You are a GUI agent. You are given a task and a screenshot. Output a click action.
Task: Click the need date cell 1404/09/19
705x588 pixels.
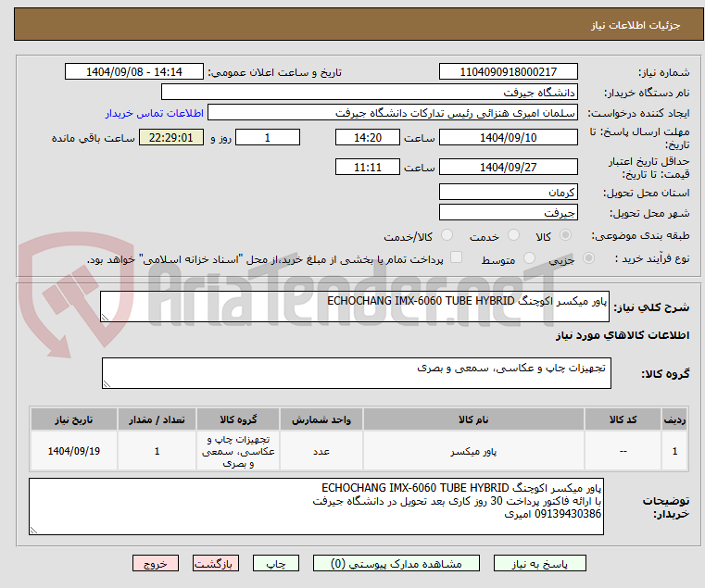click(74, 451)
